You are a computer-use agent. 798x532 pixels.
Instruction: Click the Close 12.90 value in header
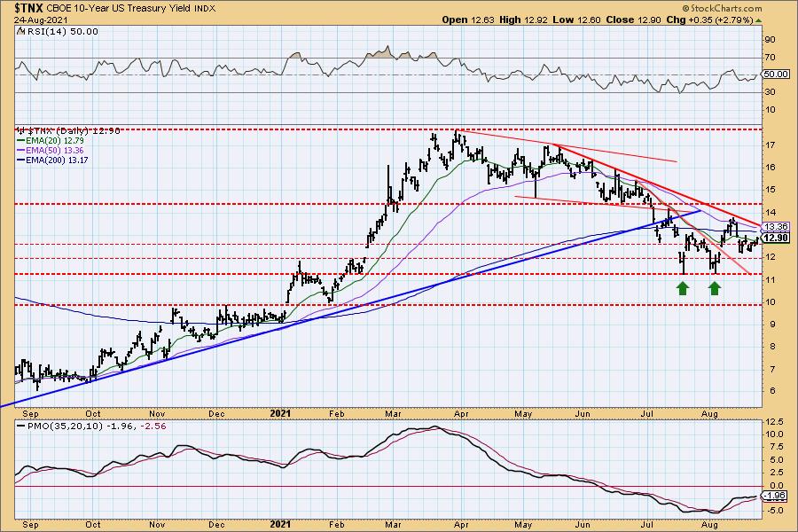coord(634,20)
